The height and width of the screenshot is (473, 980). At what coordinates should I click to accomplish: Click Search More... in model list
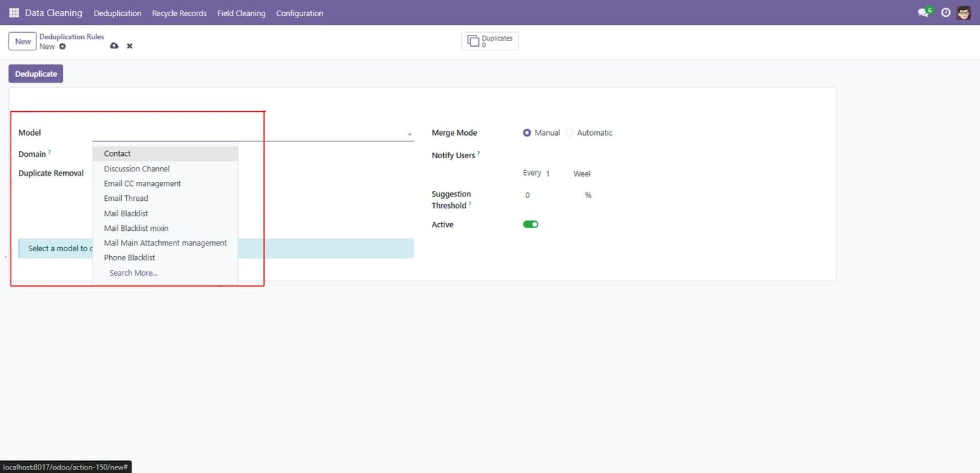tap(165, 273)
